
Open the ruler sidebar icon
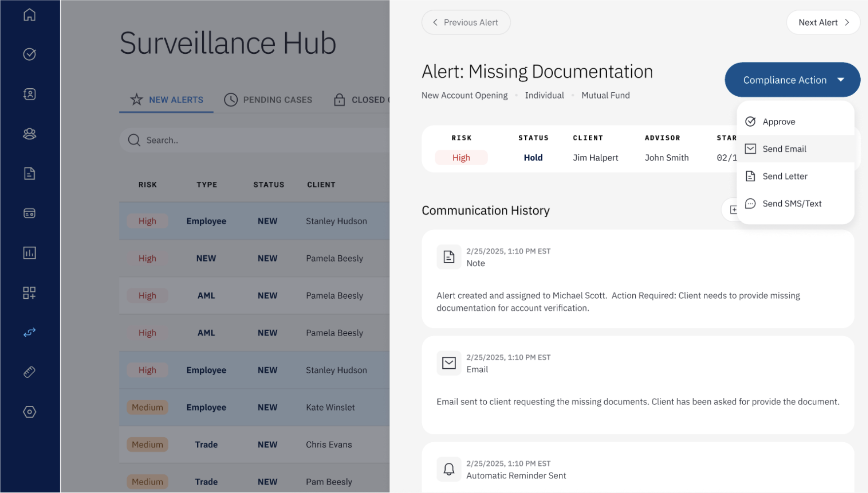pos(30,372)
